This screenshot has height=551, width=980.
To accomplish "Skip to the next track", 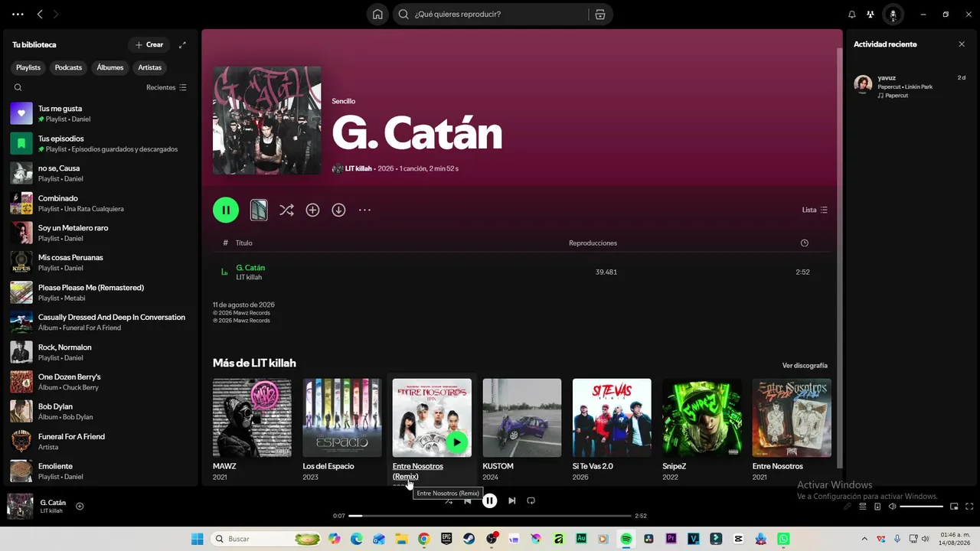I will [x=512, y=500].
